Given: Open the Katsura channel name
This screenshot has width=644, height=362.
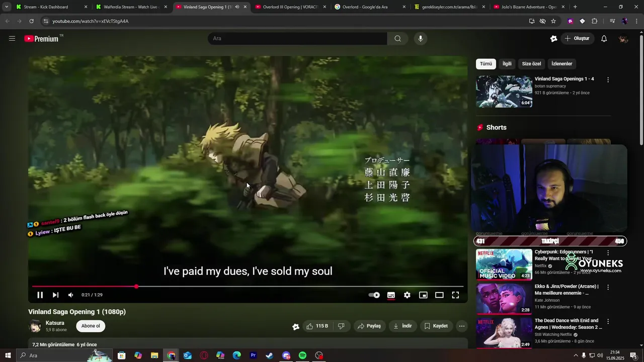Looking at the screenshot, I should (x=55, y=323).
